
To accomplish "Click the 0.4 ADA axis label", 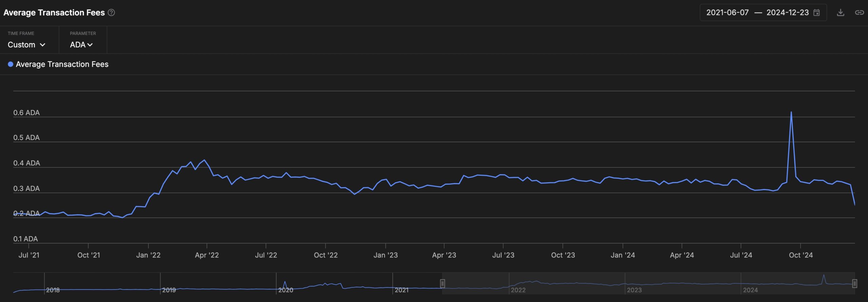I will click(x=26, y=163).
